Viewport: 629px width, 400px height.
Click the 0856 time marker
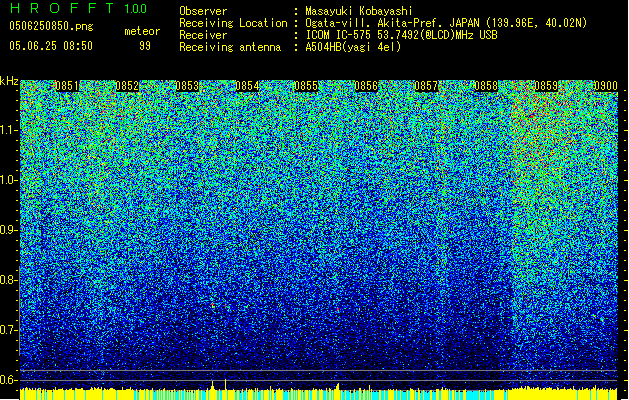point(366,86)
